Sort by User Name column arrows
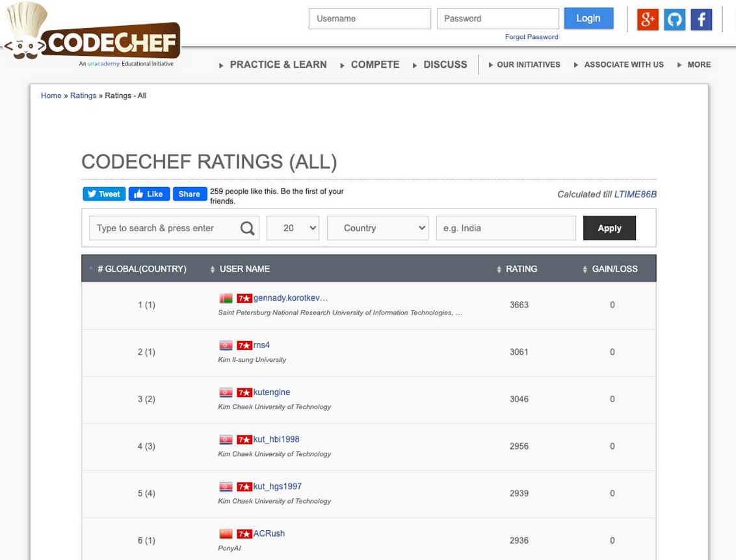This screenshot has height=560, width=736. pos(212,269)
